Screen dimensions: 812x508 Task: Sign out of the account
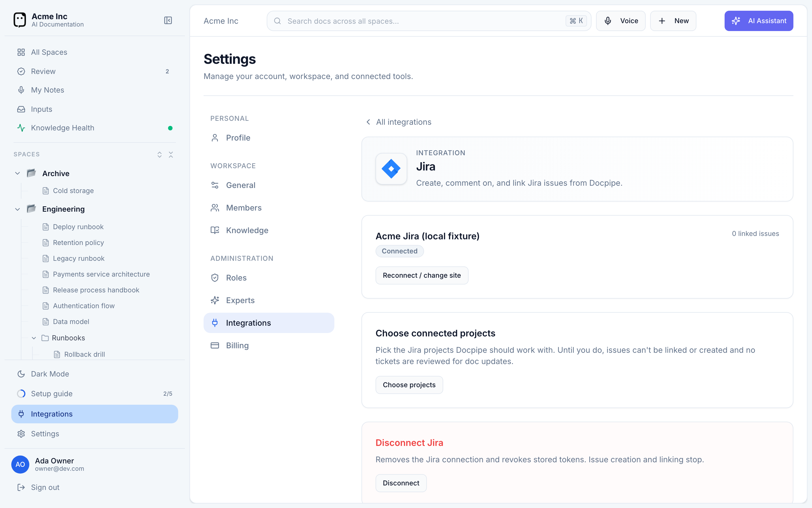click(x=95, y=487)
